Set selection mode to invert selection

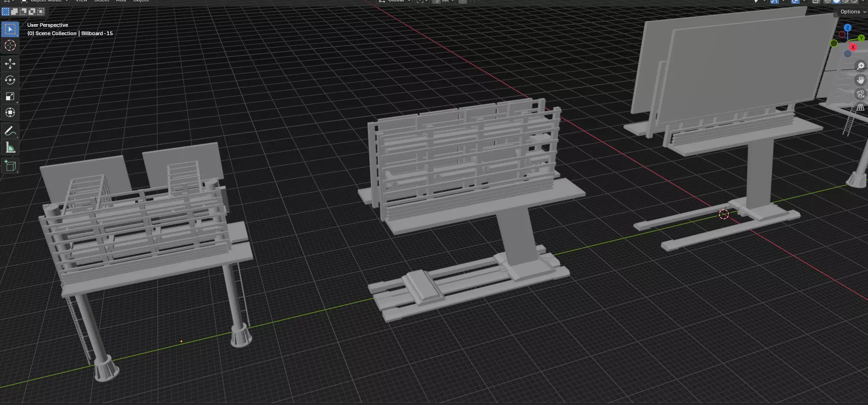32,12
